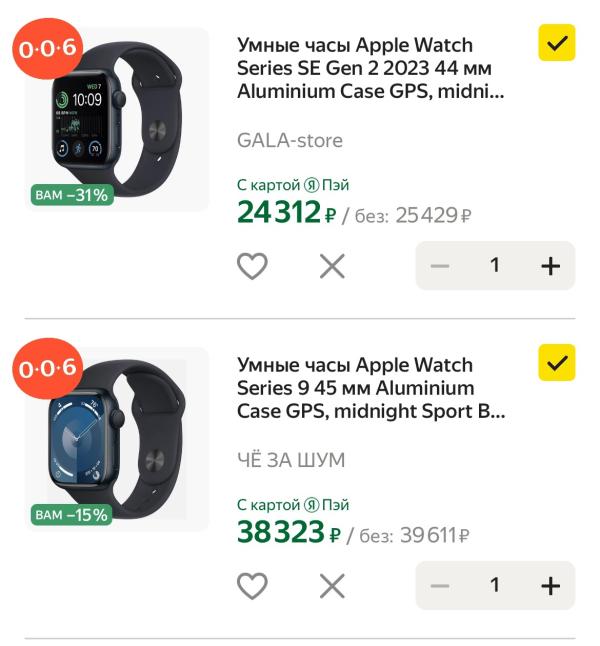
Task: Uncheck the Apple Watch SE Gen 2 selection checkbox
Action: click(557, 43)
